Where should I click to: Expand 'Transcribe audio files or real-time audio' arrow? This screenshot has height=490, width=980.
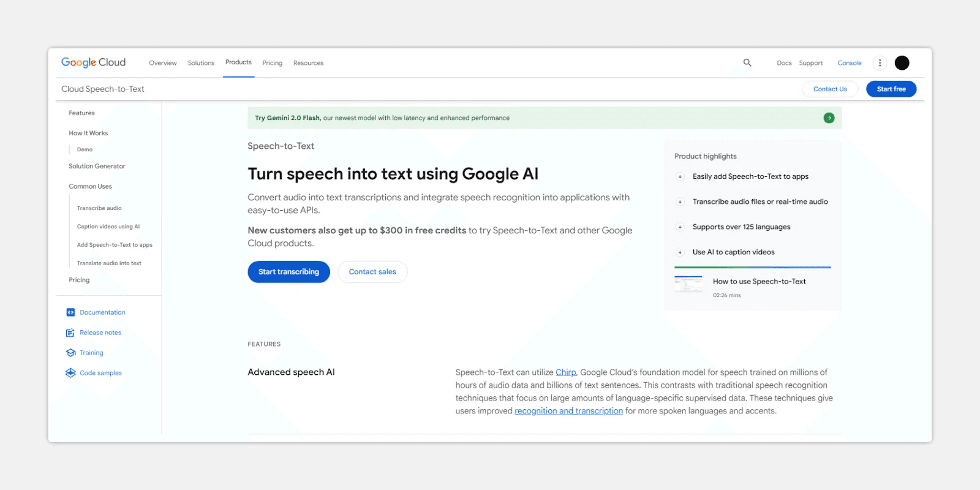coord(680,202)
